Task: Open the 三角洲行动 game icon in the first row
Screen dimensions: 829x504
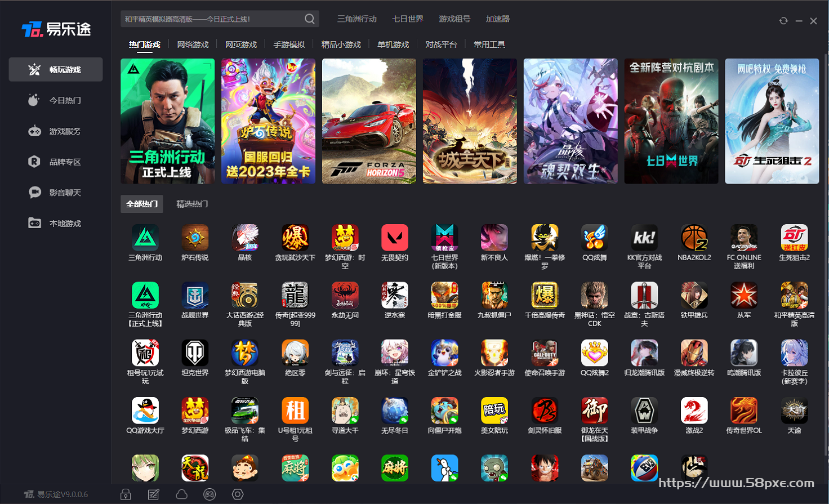Action: [x=145, y=238]
